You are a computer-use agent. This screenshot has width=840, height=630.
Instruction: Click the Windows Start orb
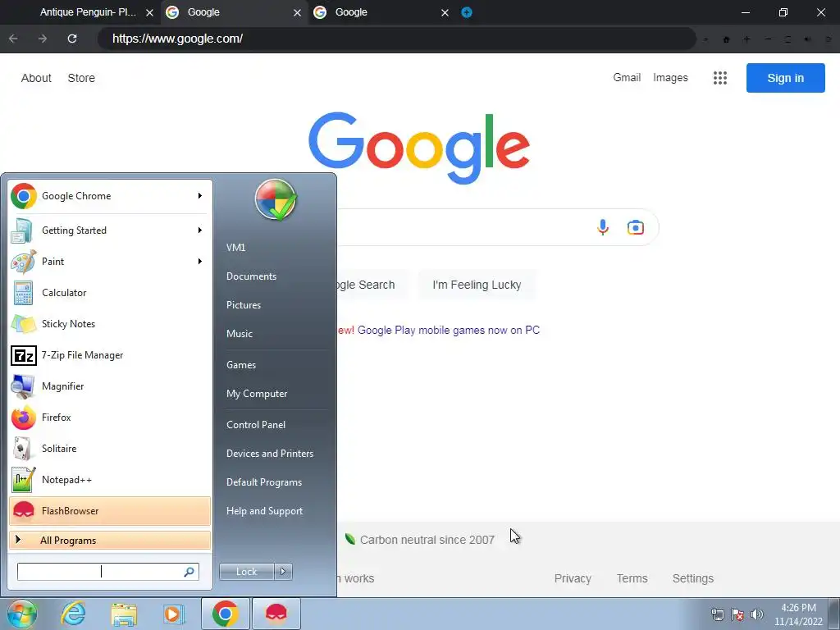22,614
